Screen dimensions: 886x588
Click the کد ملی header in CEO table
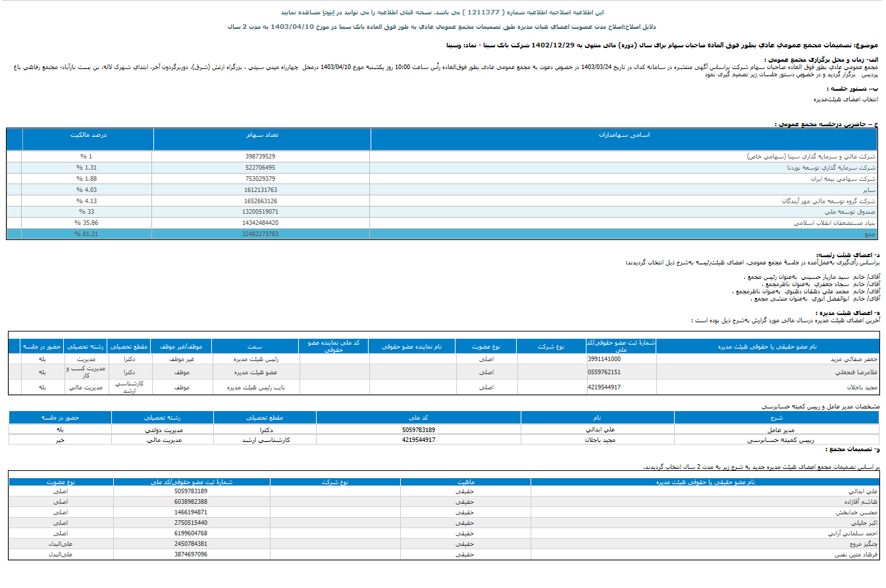(x=418, y=417)
